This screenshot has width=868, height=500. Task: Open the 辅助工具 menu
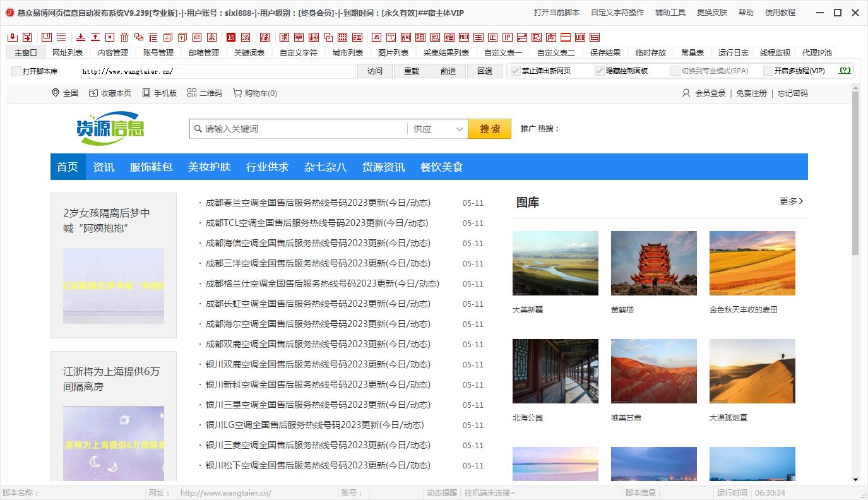tap(670, 12)
